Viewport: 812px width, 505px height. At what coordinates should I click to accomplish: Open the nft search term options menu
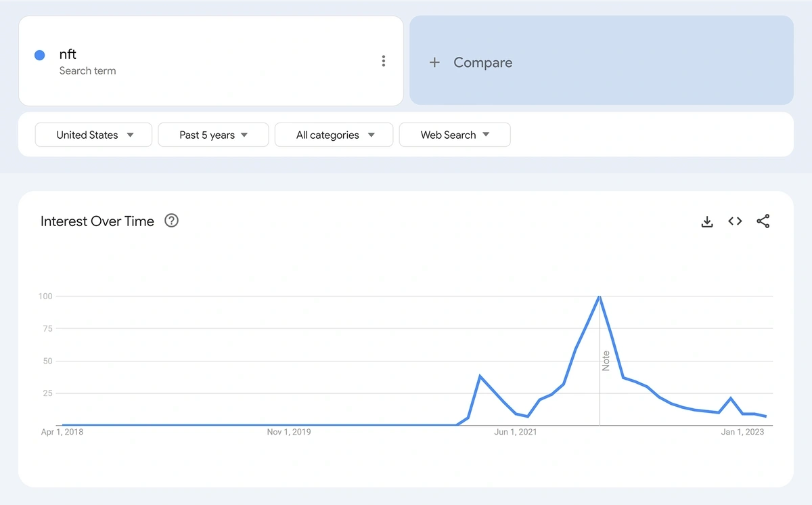pyautogui.click(x=384, y=61)
